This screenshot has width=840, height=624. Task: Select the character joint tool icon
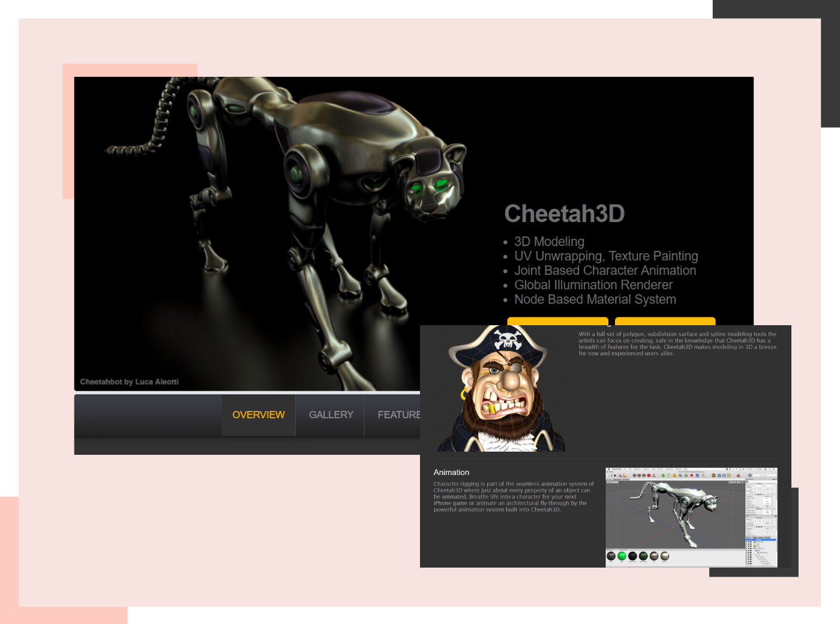click(703, 475)
